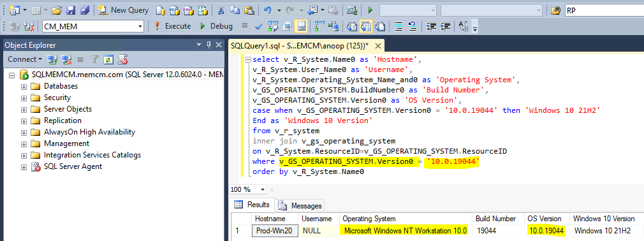Click the Connect Object Explorer icon

coord(52,59)
